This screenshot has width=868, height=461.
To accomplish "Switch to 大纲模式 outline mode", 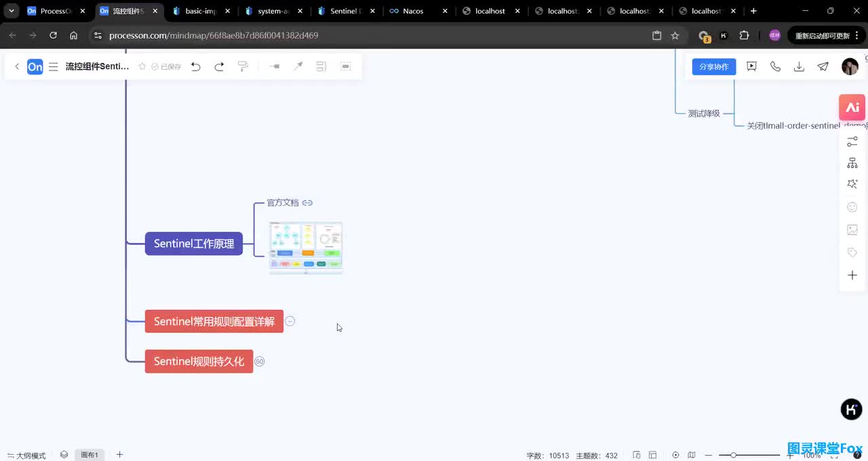I will (26, 456).
